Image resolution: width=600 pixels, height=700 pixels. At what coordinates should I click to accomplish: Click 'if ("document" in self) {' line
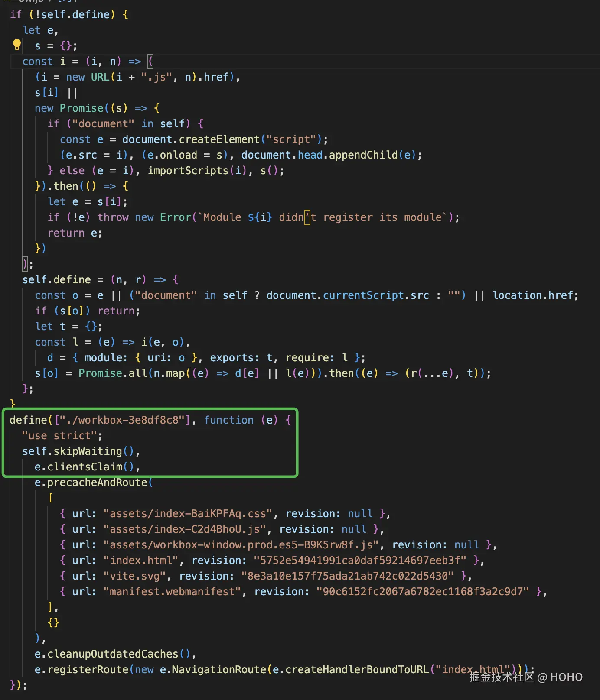tap(126, 124)
